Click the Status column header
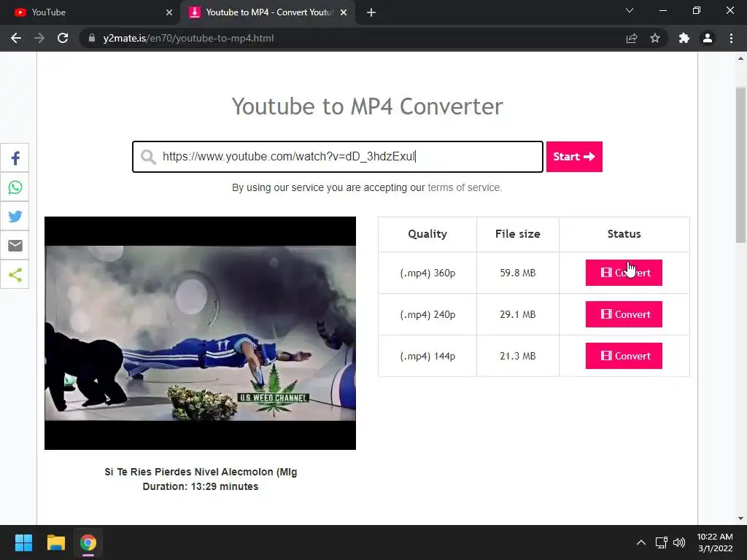 [624, 234]
